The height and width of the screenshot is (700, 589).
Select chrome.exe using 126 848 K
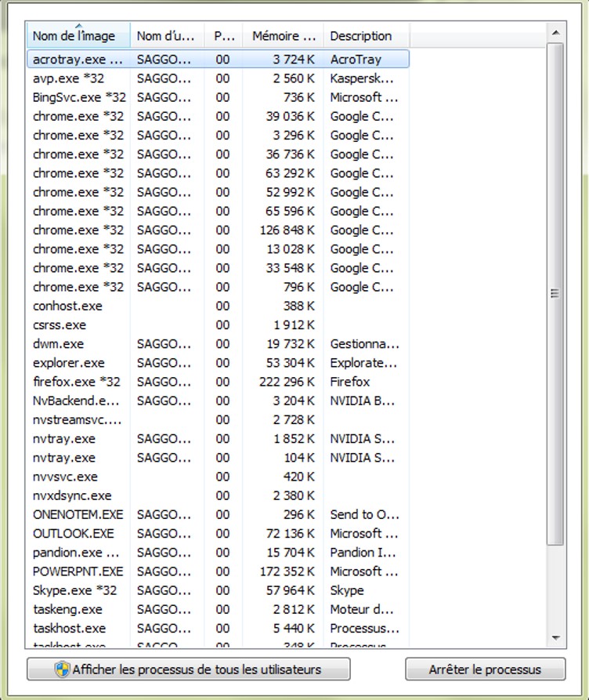tap(219, 230)
